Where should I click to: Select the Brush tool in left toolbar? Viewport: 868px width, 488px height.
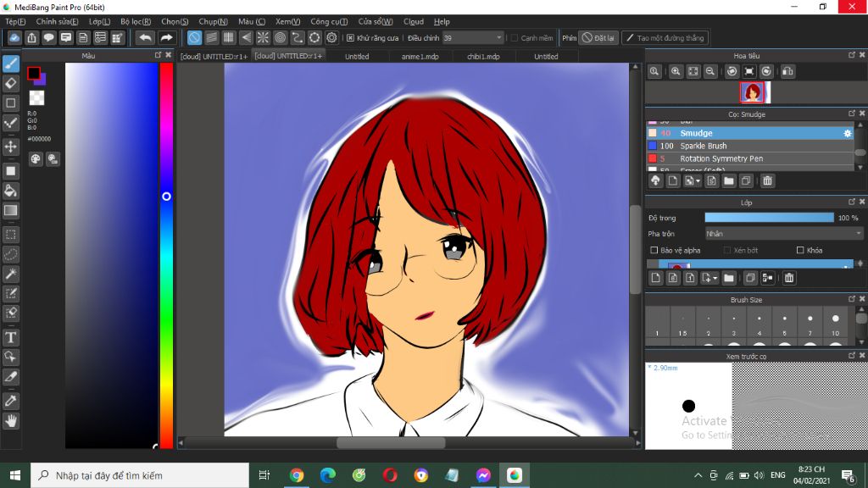tap(11, 64)
